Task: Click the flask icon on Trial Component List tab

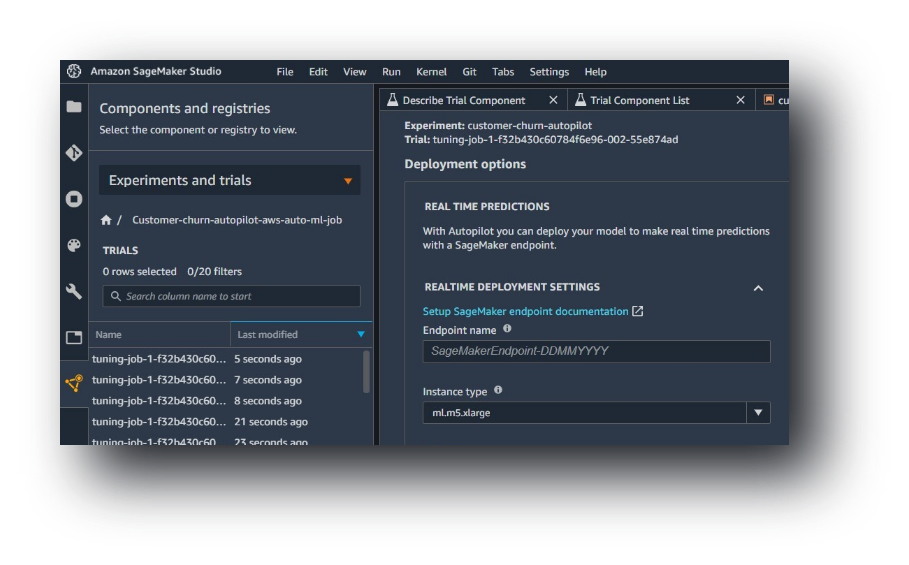Action: click(x=580, y=100)
